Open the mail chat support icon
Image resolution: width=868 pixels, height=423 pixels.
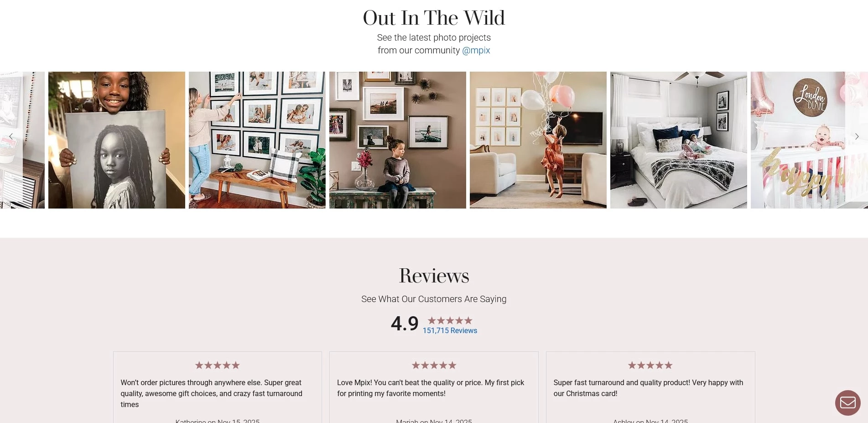pyautogui.click(x=847, y=403)
